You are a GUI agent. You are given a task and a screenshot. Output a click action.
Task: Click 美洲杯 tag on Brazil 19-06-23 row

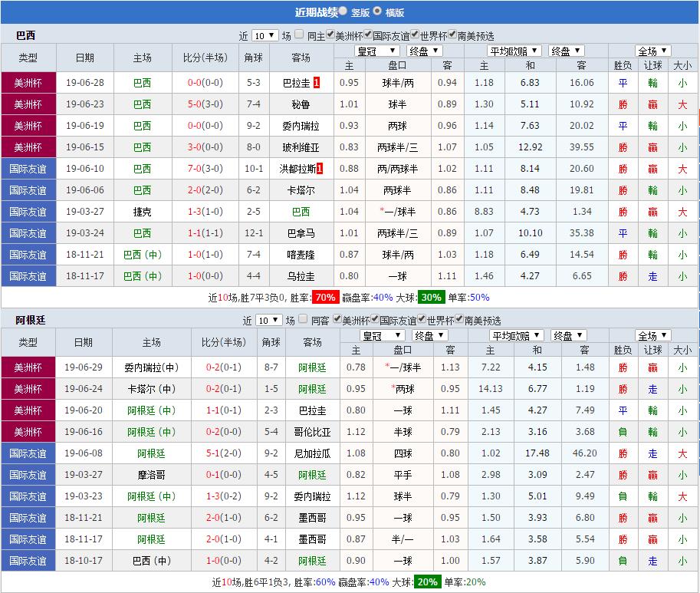(x=28, y=104)
